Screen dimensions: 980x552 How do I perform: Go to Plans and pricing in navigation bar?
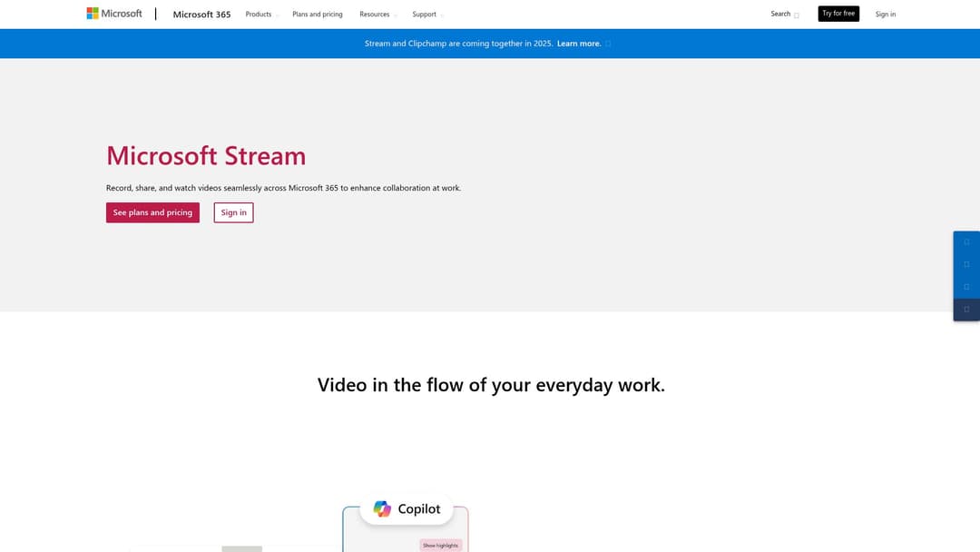coord(318,14)
